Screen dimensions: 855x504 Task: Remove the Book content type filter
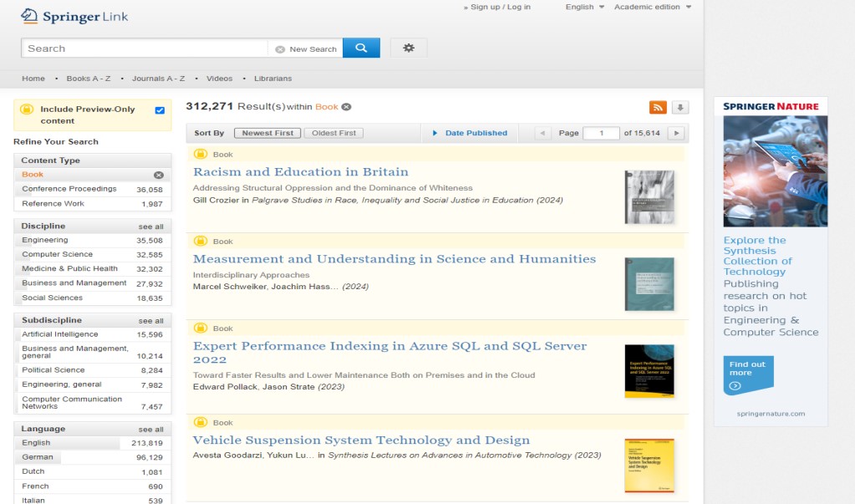[158, 175]
